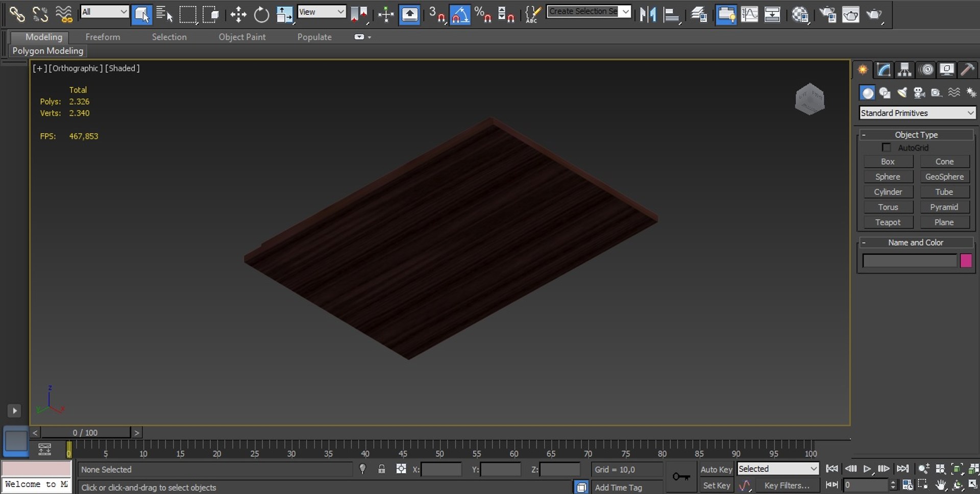Open the Utilities hammer panel tab
The width and height of the screenshot is (980, 494).
968,70
